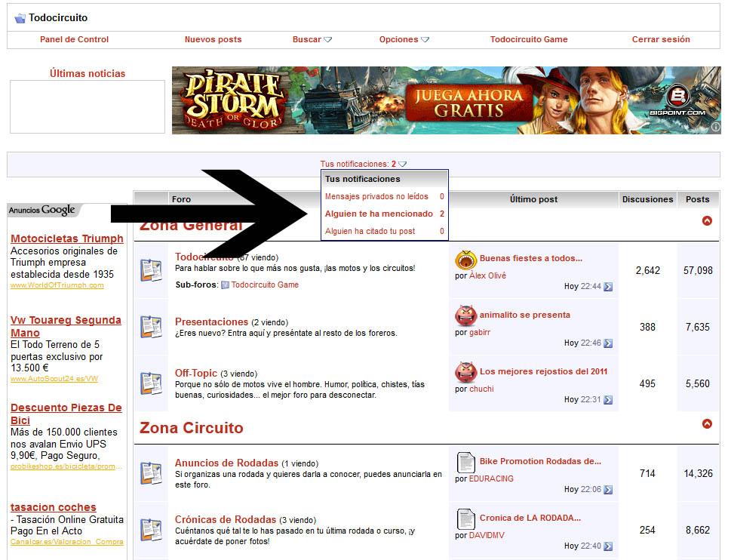Screen dimensions: 731x560
Task: Open the Crónicas de Rodadas forum link
Action: 225,519
